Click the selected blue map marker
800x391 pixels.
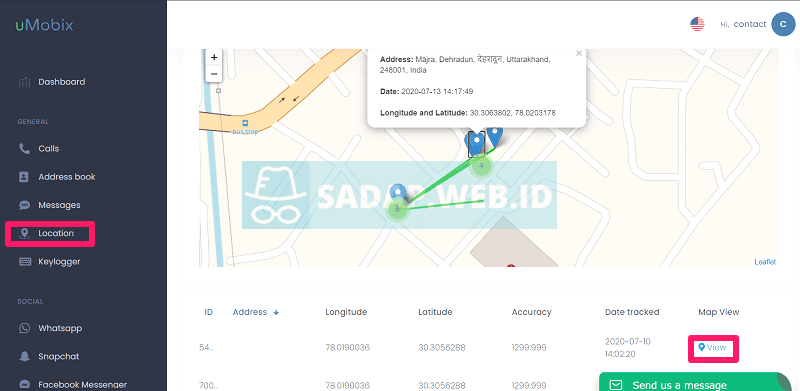[477, 144]
